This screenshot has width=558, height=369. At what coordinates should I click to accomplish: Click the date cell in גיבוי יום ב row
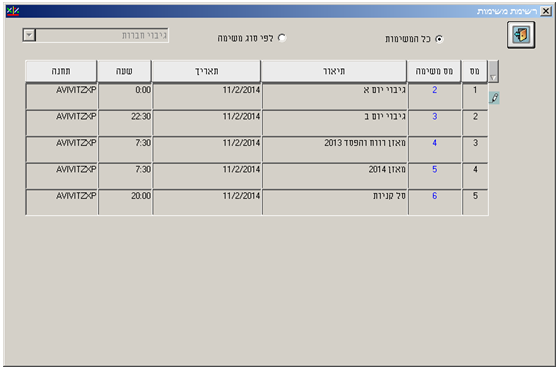(x=207, y=123)
